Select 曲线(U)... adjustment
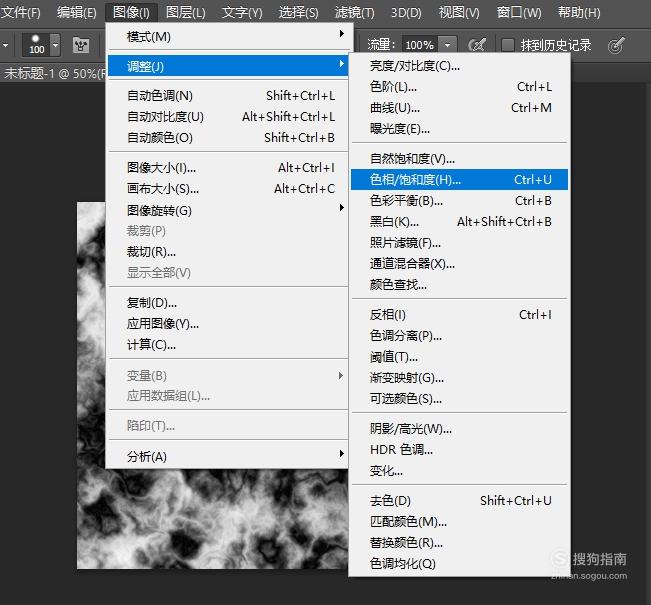The width and height of the screenshot is (651, 605). pos(459,108)
